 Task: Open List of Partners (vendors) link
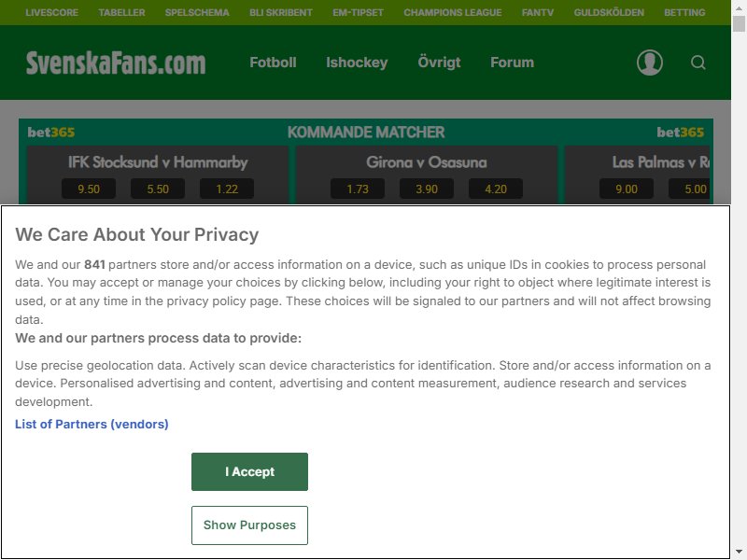[x=92, y=424]
